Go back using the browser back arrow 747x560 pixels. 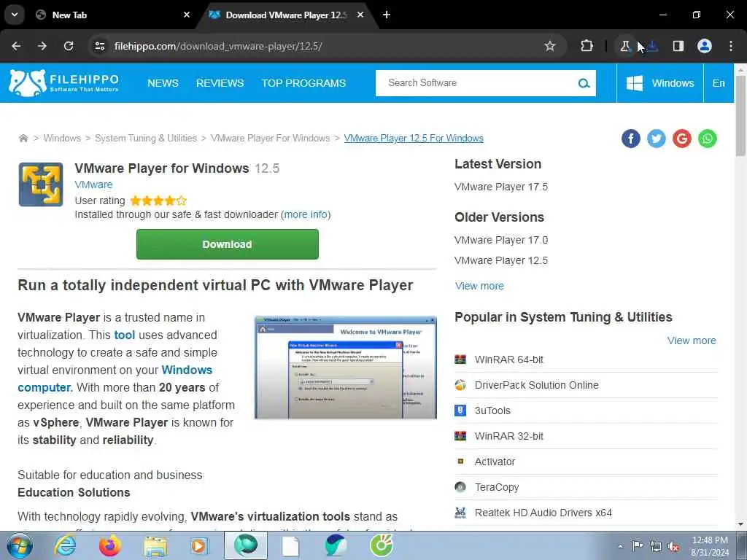(16, 46)
